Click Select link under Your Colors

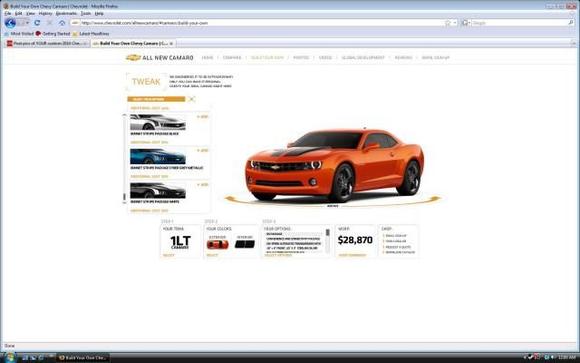[x=212, y=255]
